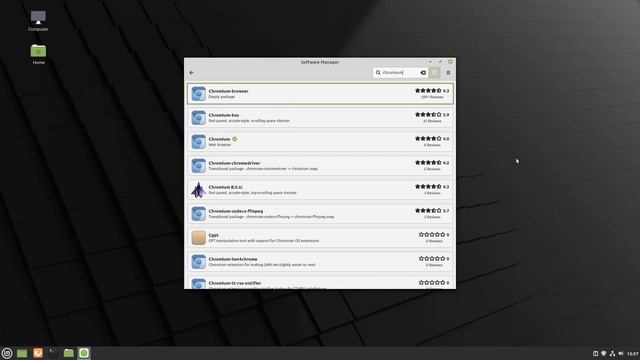The width and height of the screenshot is (640, 360).
Task: Open the Linux Mint start menu
Action: 7,353
